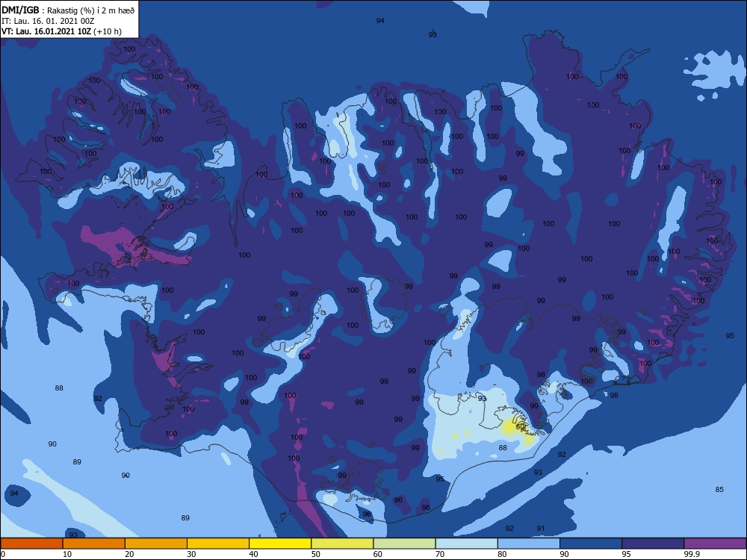Select the '10' legend tick label
The width and height of the screenshot is (747, 560).
pos(67,554)
